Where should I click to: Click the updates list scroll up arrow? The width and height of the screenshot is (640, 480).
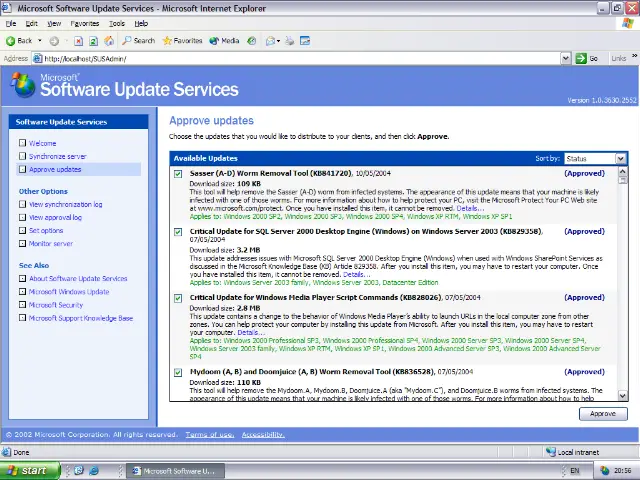622,171
